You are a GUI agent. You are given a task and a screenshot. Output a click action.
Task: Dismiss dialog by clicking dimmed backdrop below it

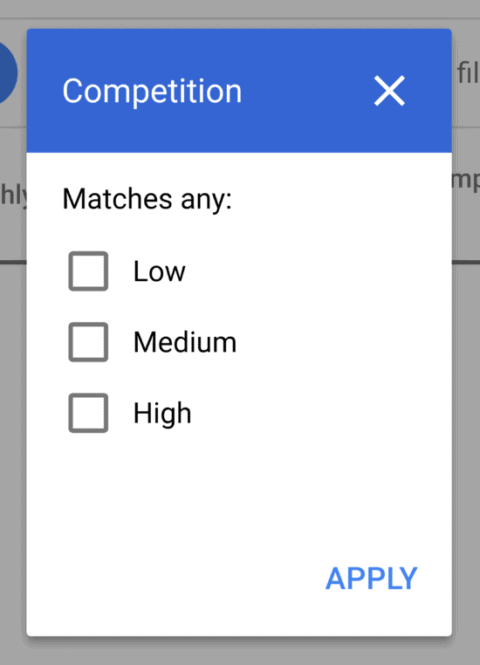point(240,651)
